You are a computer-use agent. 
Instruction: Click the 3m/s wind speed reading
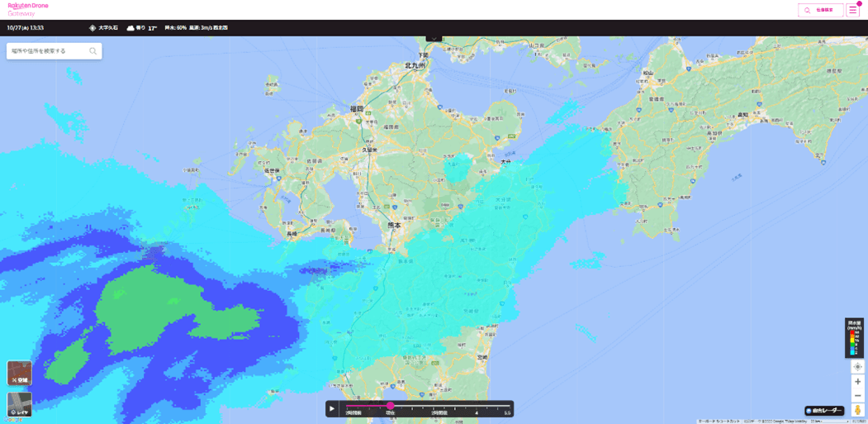(207, 28)
